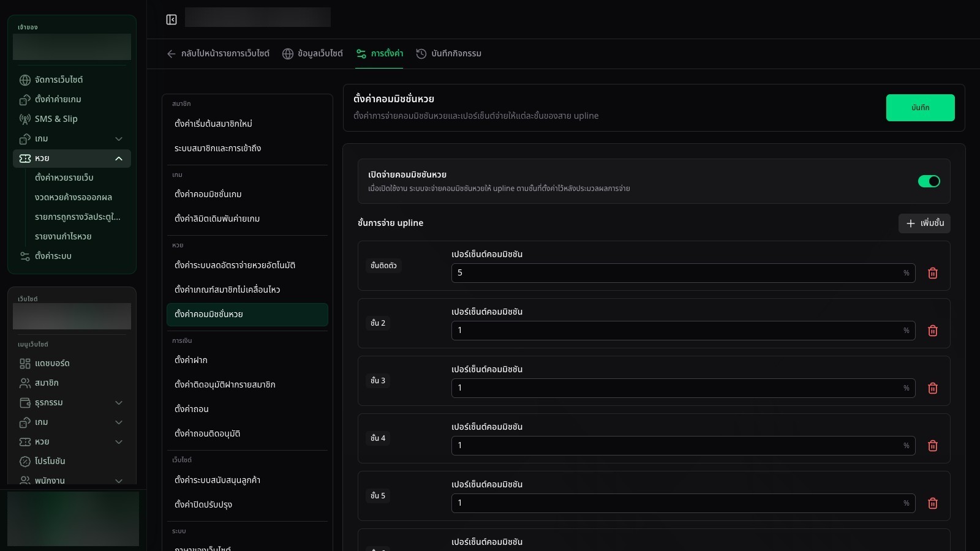Toggle off เปิดจ่ายคอมมิชชั่นหวย switch
The width and height of the screenshot is (980, 551).
929,181
